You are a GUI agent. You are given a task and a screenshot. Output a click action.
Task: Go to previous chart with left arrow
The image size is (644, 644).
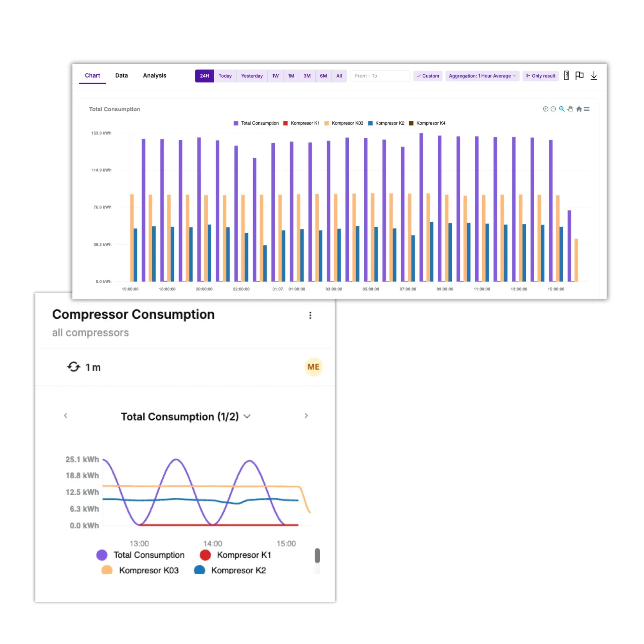(66, 416)
